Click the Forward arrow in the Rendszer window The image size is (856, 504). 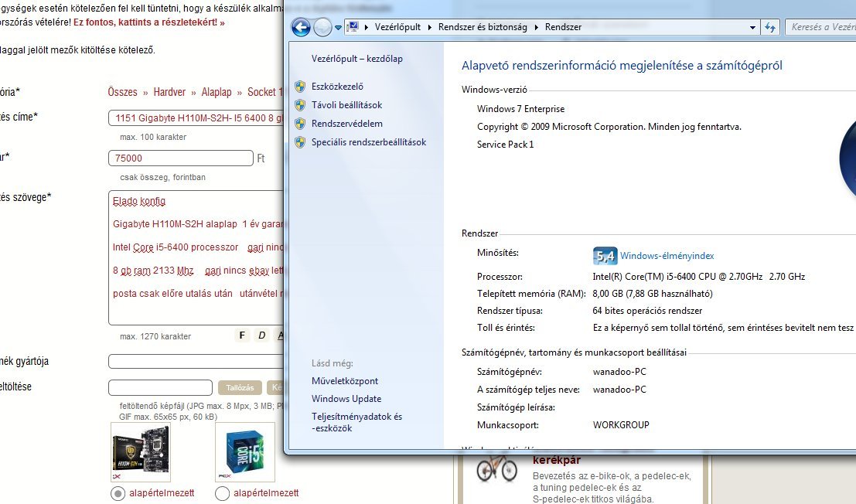pos(322,27)
